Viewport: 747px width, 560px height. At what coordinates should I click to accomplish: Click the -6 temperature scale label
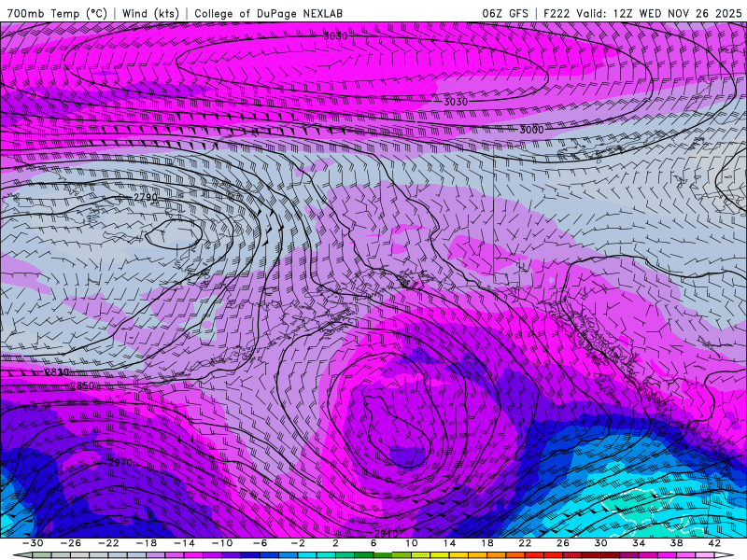261,543
